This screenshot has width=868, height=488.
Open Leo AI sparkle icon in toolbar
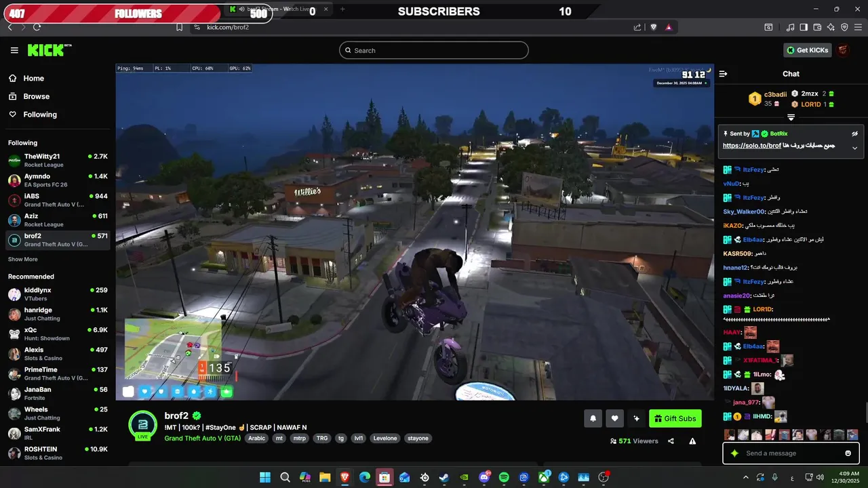click(831, 27)
